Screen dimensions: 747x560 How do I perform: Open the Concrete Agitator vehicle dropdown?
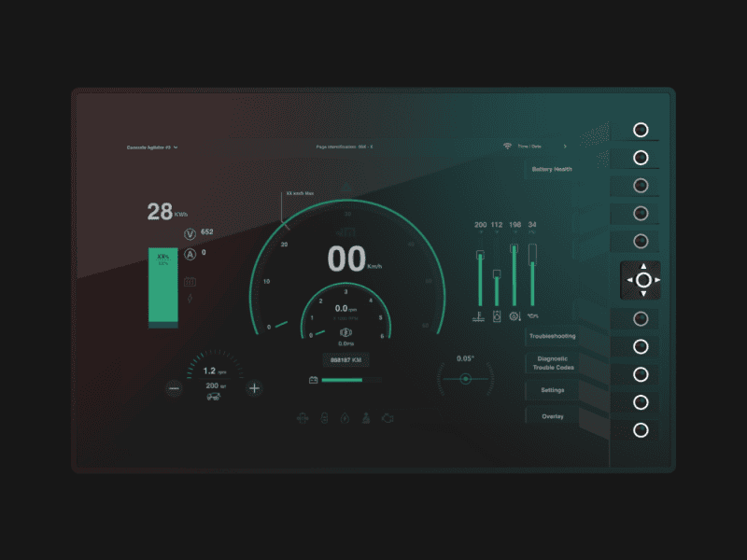152,147
